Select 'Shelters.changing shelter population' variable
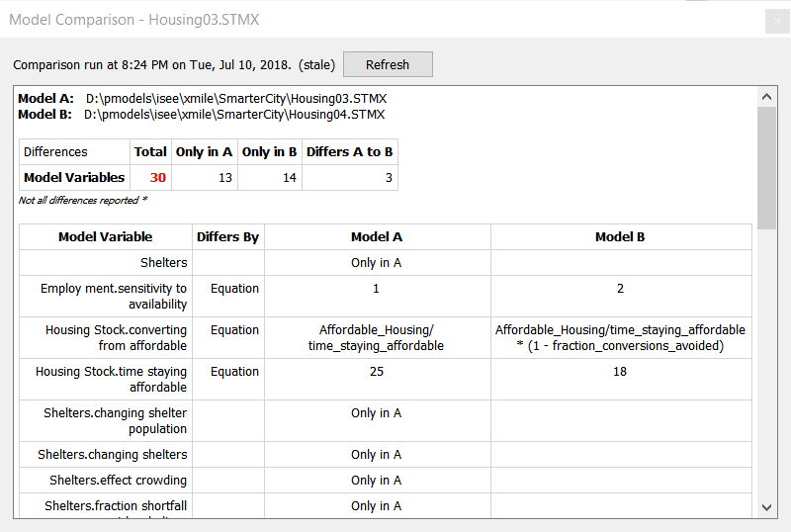 click(115, 420)
